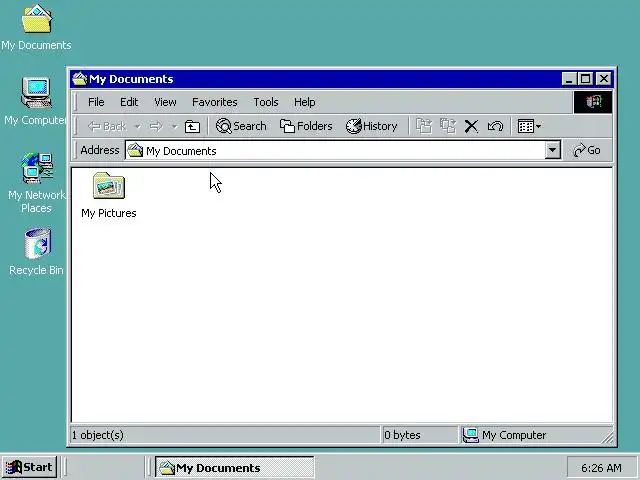Show the History pane

[x=371, y=126]
